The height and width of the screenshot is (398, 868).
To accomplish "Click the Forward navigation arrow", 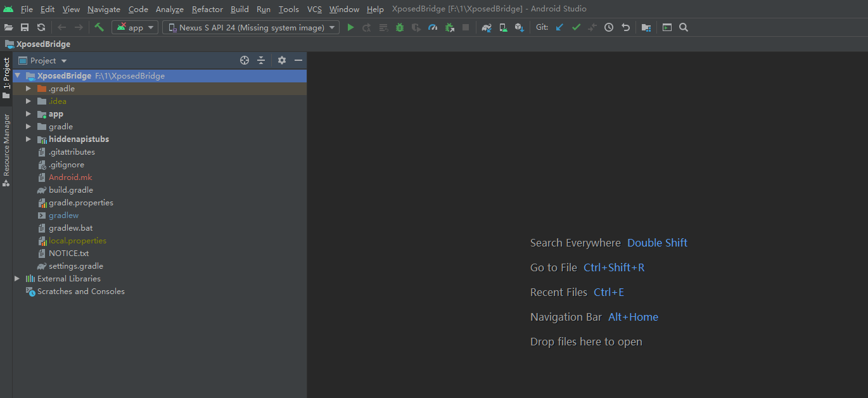I will click(79, 27).
